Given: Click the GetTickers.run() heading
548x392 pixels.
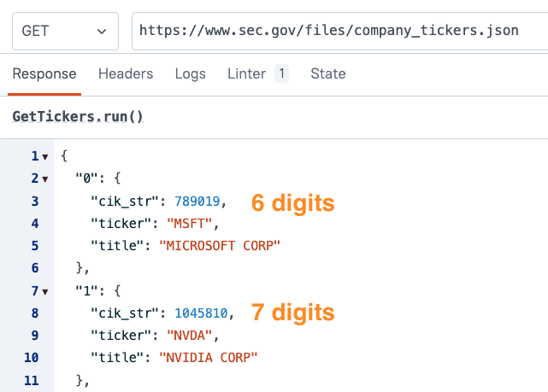Looking at the screenshot, I should pos(78,115).
